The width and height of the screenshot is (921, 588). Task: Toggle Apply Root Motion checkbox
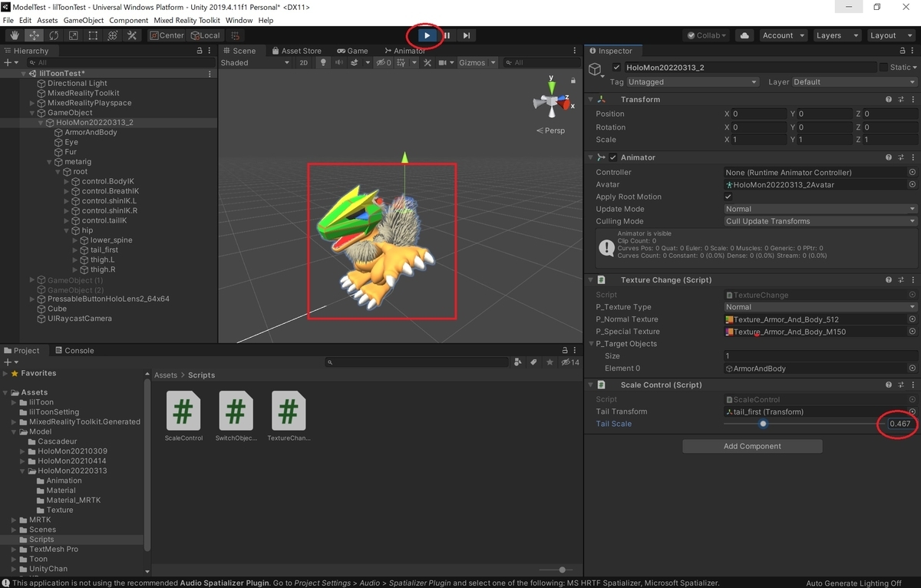[x=728, y=197]
